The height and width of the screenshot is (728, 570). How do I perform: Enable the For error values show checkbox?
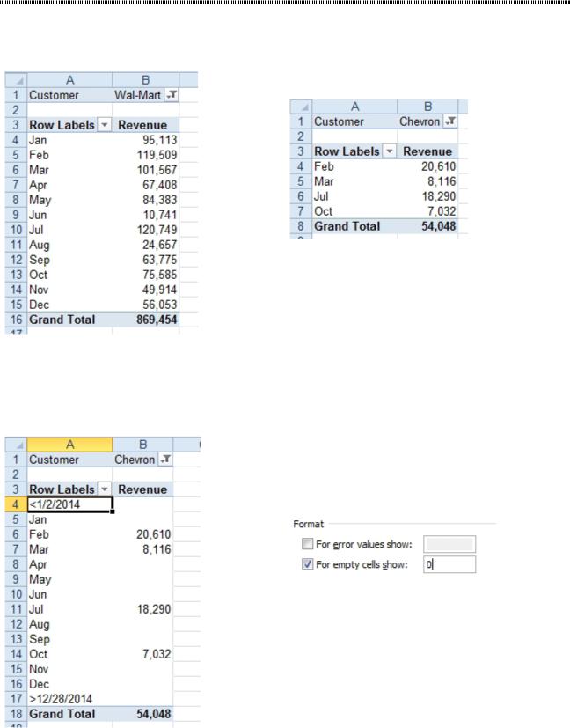pos(307,543)
